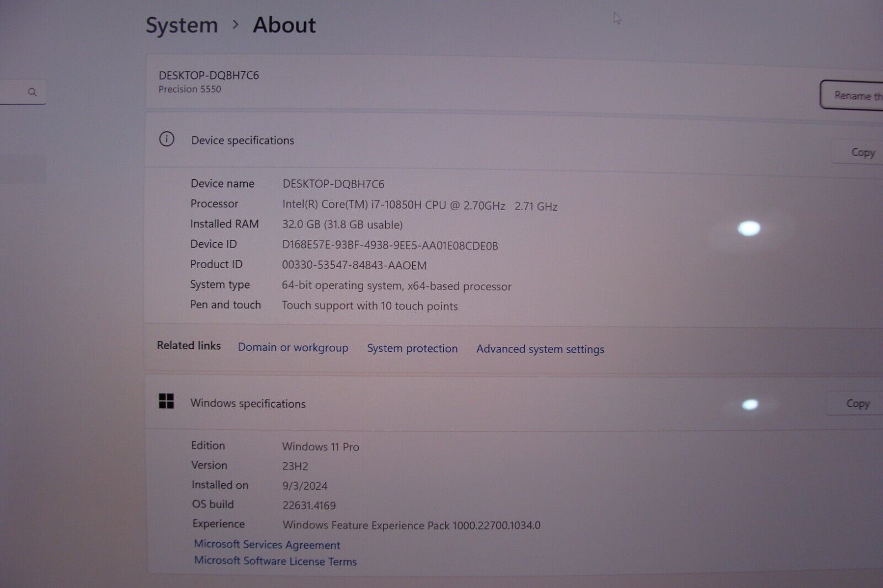Select the About page title
Viewport: 883px width, 588px height.
coord(284,24)
